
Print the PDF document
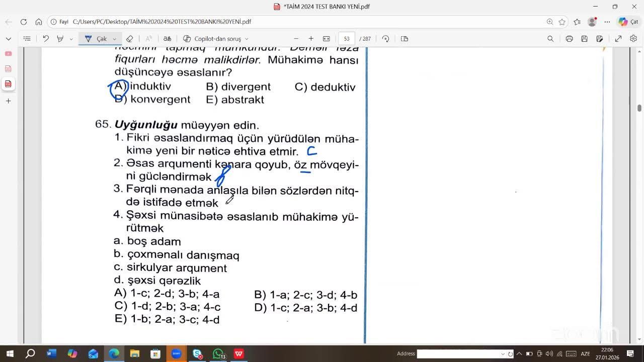pyautogui.click(x=569, y=39)
